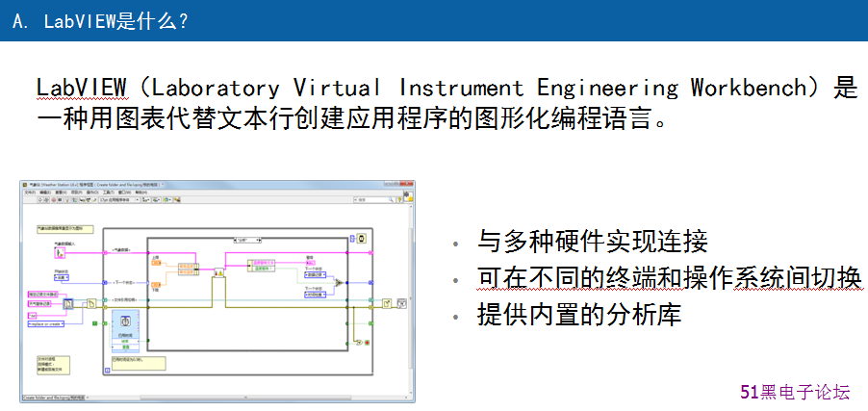Click the Select function triangle

click(x=339, y=283)
